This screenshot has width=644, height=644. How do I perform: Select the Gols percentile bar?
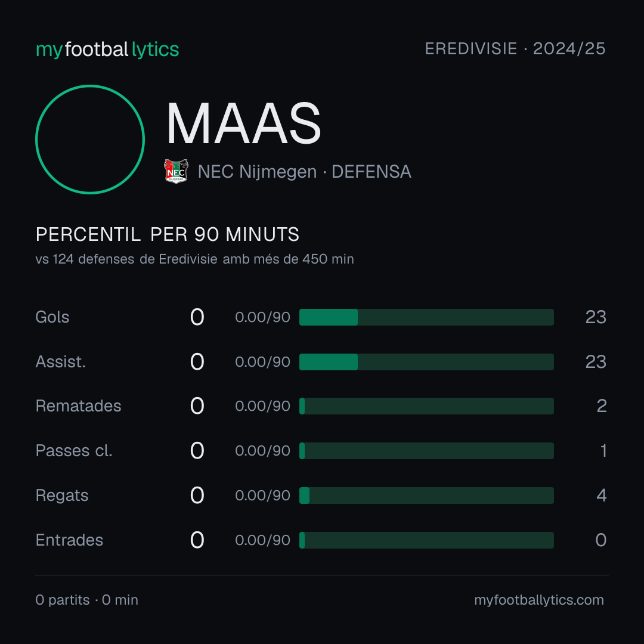pyautogui.click(x=426, y=317)
